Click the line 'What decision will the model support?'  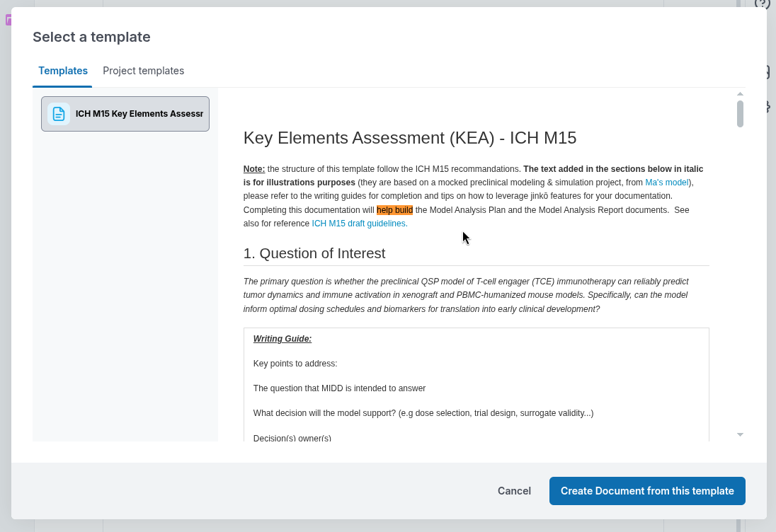pyautogui.click(x=423, y=413)
